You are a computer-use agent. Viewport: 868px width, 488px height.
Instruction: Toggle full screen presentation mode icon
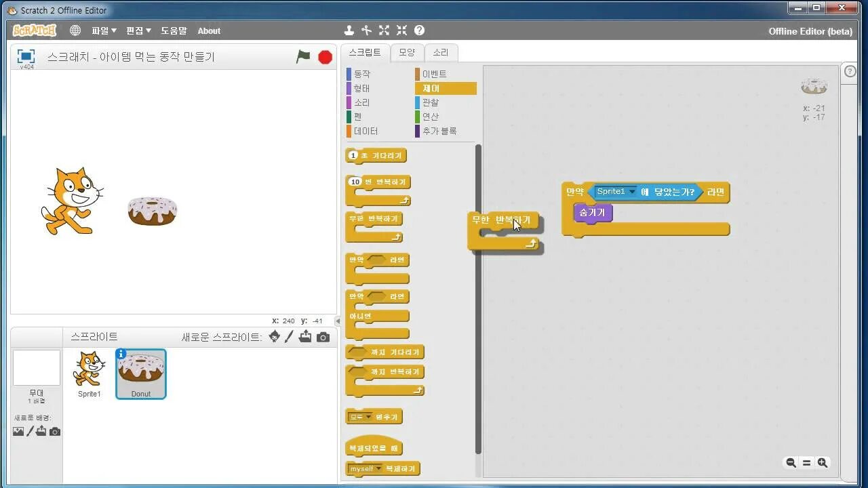click(x=26, y=56)
